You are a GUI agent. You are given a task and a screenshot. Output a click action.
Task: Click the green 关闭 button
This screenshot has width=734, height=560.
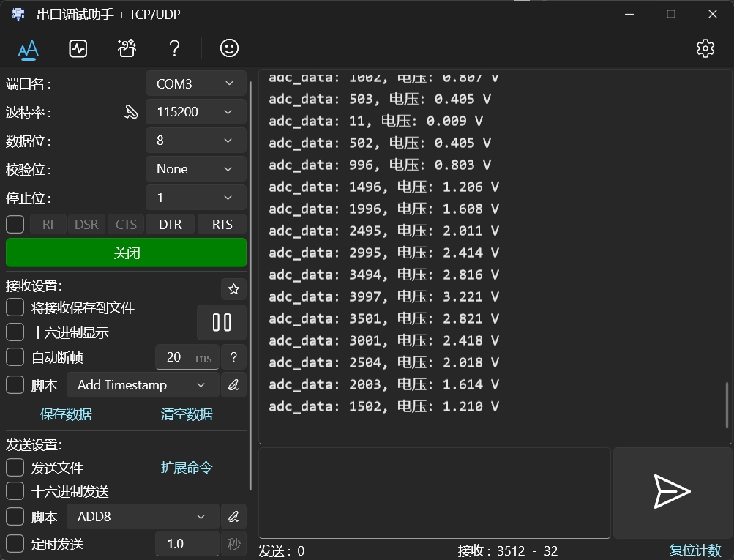coord(126,253)
